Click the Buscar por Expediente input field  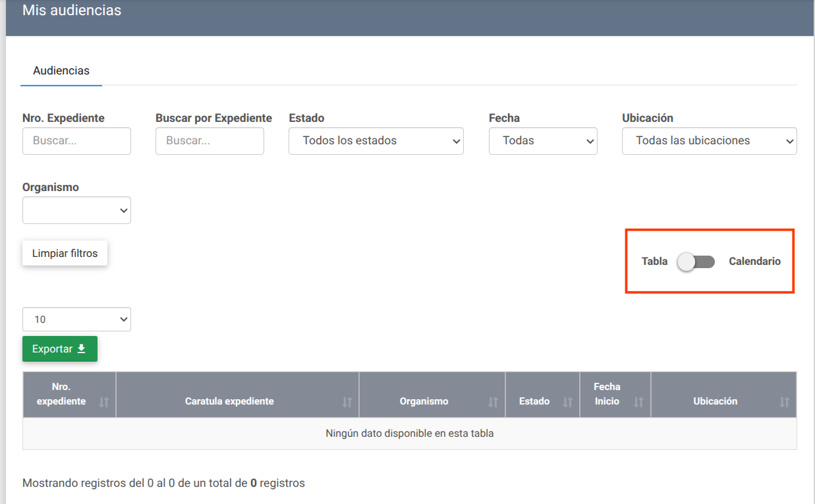(210, 141)
